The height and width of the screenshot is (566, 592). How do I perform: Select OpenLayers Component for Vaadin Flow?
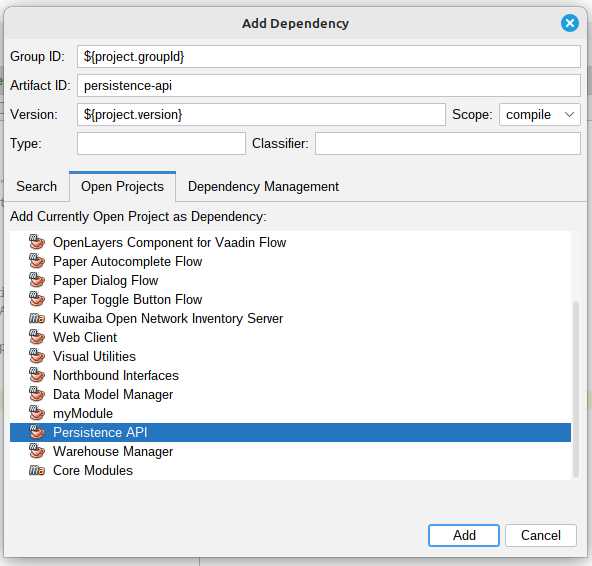(x=290, y=242)
